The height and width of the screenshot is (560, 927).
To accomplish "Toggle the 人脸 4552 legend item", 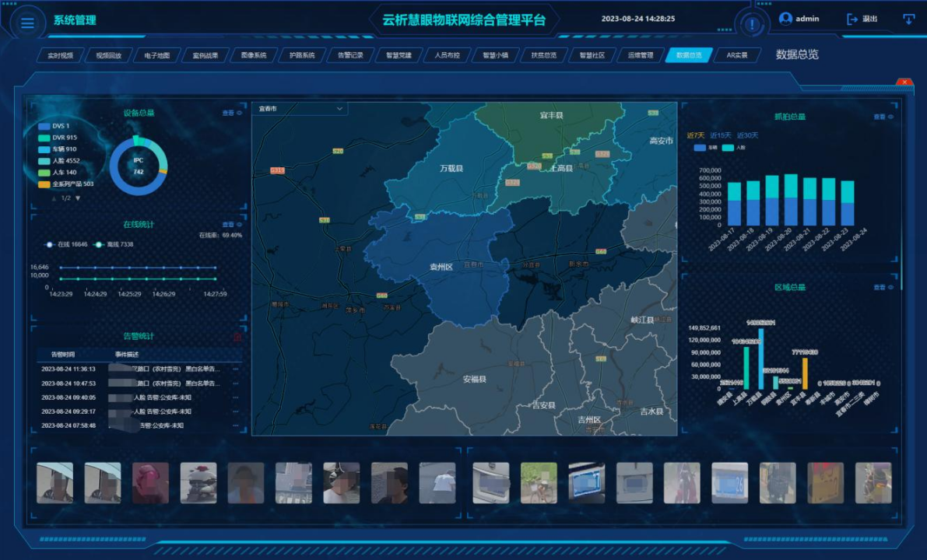I will [x=58, y=161].
